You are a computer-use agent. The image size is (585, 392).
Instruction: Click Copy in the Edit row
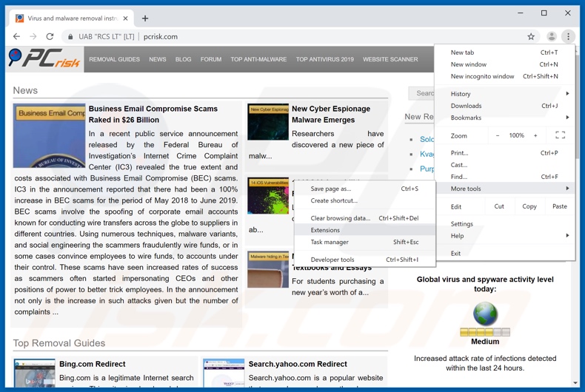[529, 206]
